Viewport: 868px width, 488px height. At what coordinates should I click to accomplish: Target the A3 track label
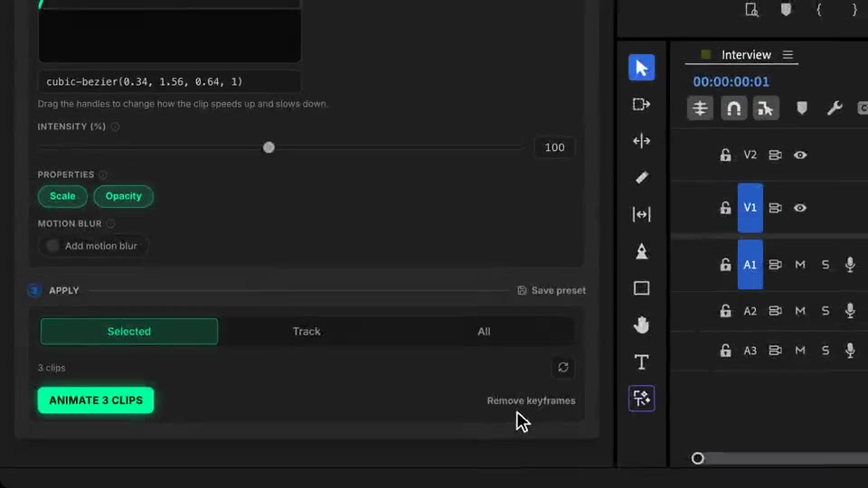pyautogui.click(x=750, y=351)
